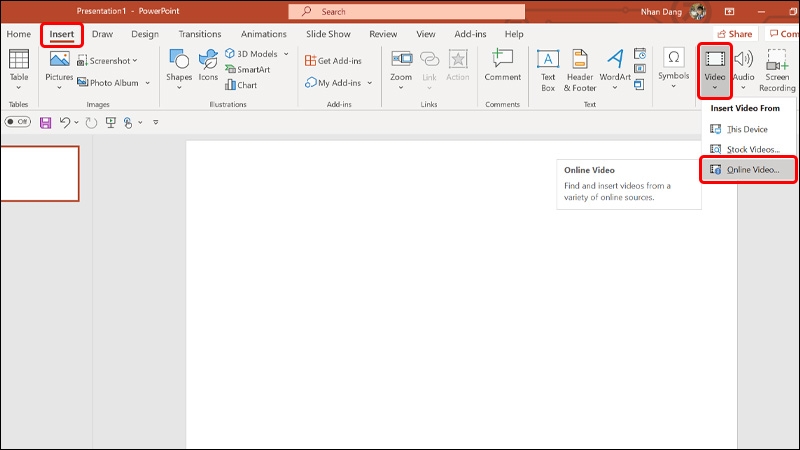Go to the Transitions tab
The image size is (800, 450).
pos(200,34)
